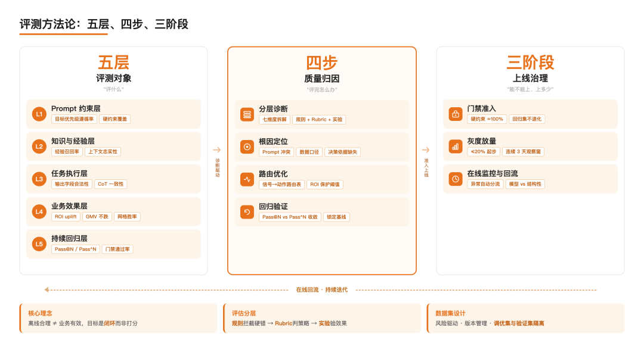Click the Prompt 冲突 tag
Viewport: 644px width, 346px height.
276,152
